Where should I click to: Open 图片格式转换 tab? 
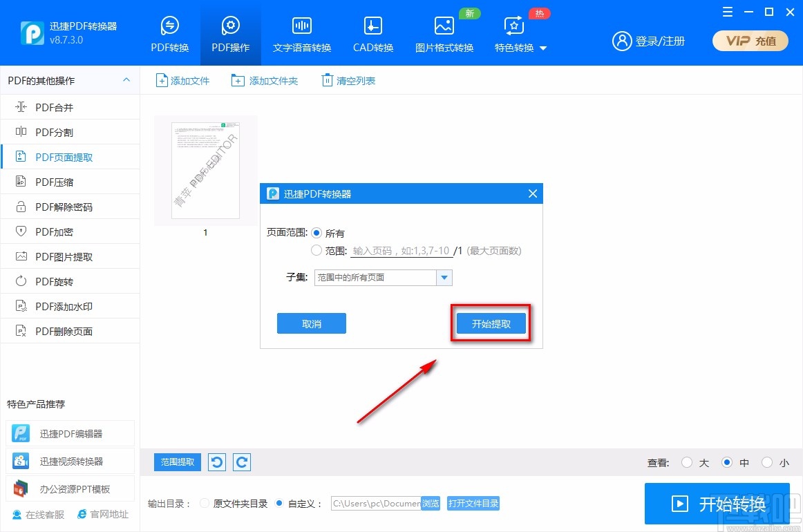click(x=444, y=35)
